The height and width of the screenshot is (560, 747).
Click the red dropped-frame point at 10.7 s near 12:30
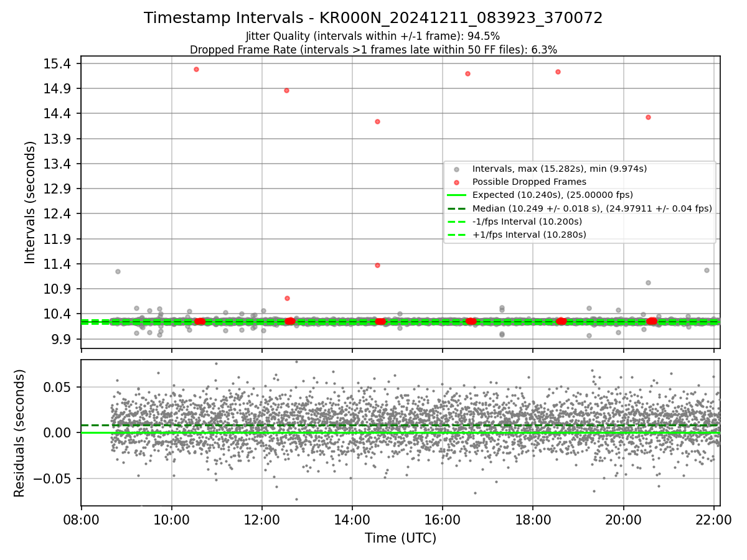(x=287, y=298)
